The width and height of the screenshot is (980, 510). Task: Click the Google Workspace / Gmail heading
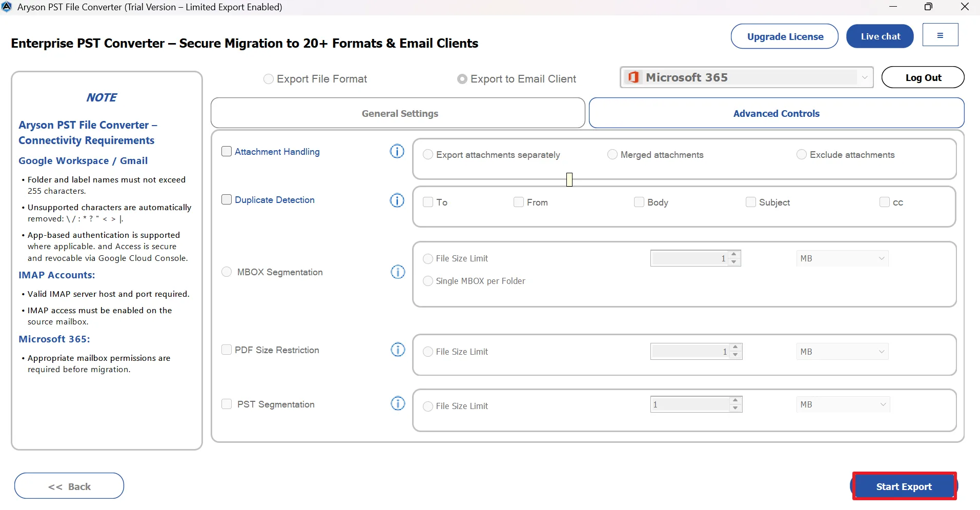[83, 160]
